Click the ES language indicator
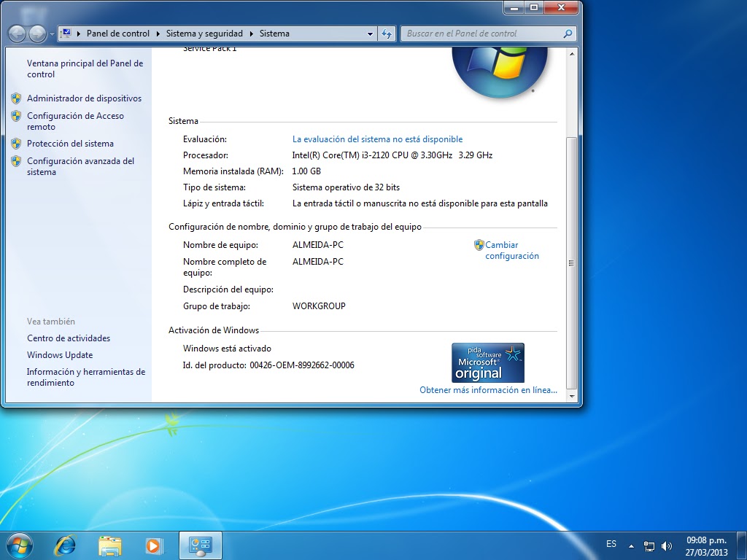The width and height of the screenshot is (747, 560). (x=611, y=544)
